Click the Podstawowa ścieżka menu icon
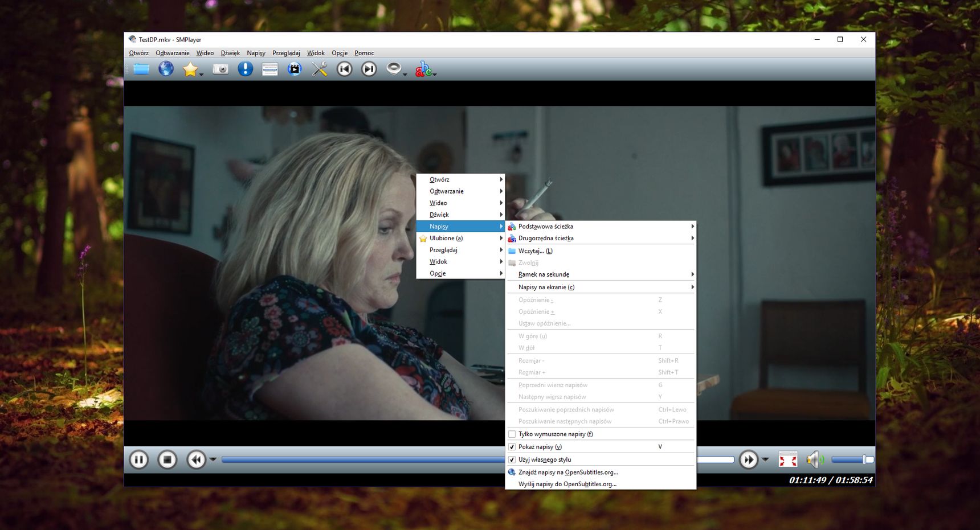980x530 pixels. click(x=512, y=227)
